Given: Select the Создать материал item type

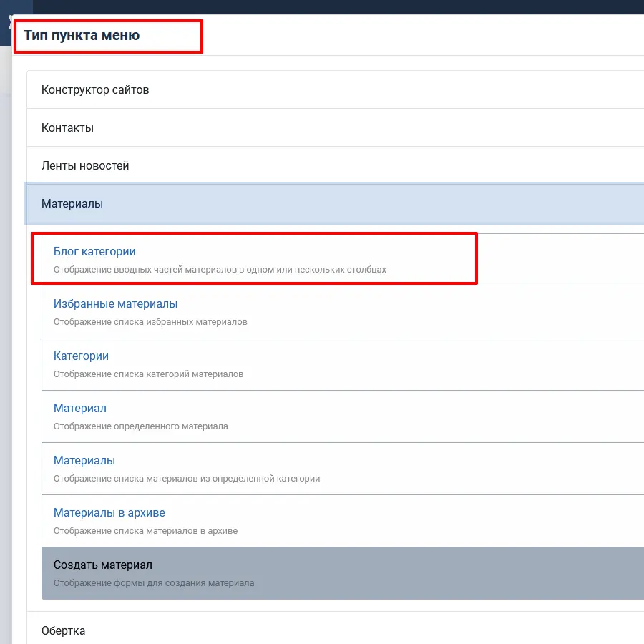Looking at the screenshot, I should [102, 565].
